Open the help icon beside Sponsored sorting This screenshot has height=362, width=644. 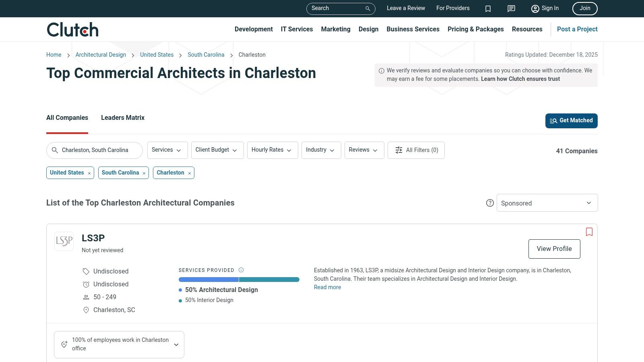pyautogui.click(x=490, y=203)
